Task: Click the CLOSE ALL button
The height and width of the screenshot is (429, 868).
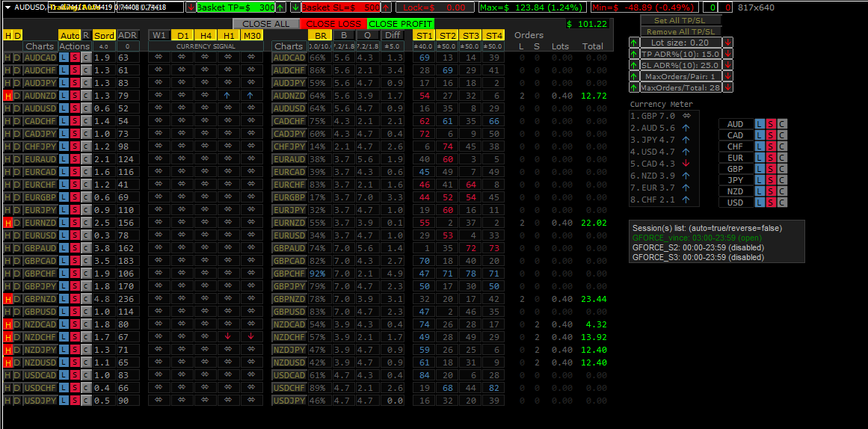Action: click(265, 24)
